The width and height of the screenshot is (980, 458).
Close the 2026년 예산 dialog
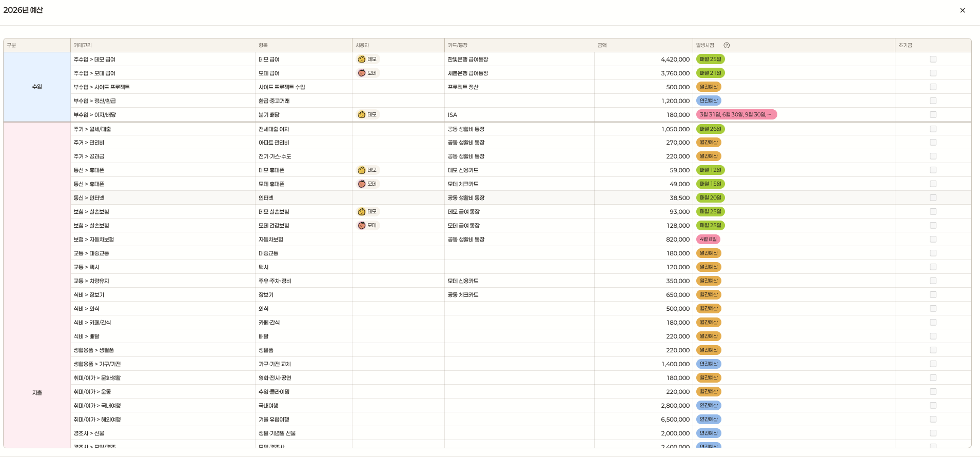(962, 10)
